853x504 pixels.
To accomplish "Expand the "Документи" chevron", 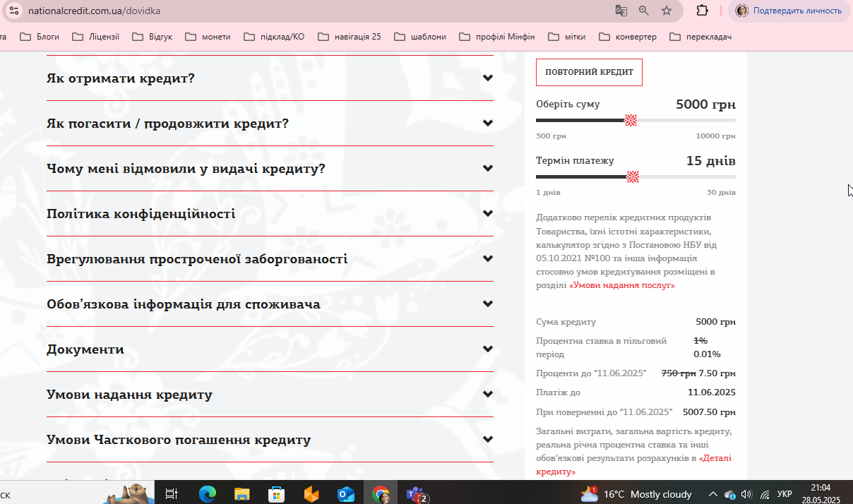I will 487,349.
